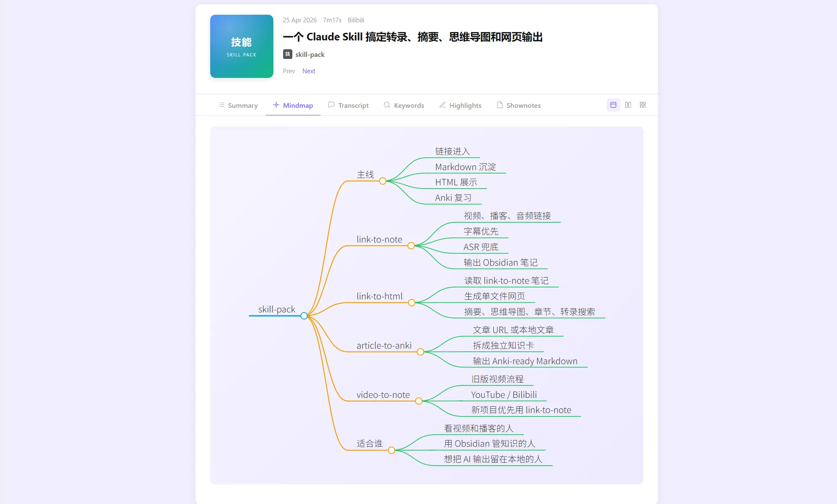
Task: Click the 输出 Obsidian 笔记 leaf node
Action: tap(501, 263)
